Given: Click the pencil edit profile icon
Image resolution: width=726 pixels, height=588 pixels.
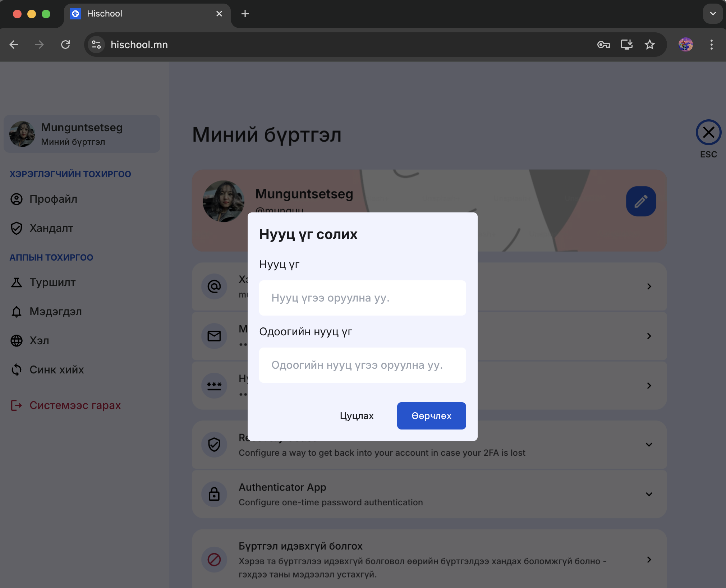Looking at the screenshot, I should 641,201.
